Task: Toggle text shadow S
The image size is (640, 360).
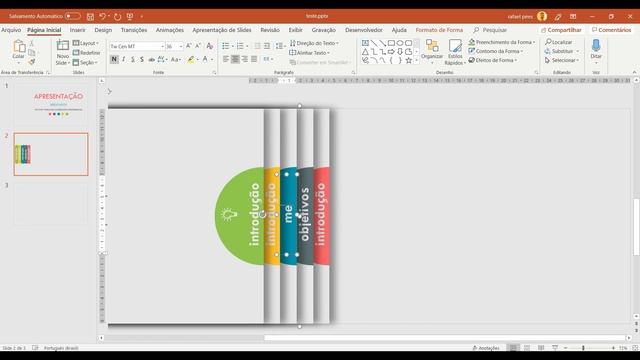Action: point(142,60)
